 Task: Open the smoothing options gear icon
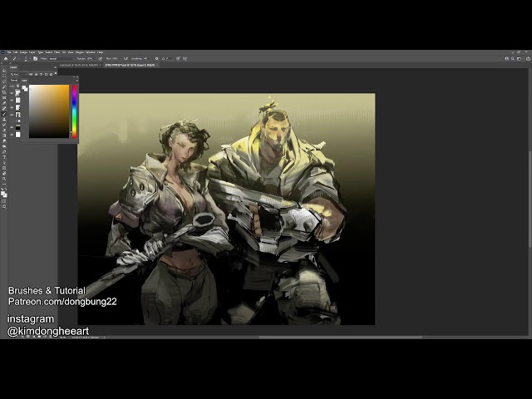[x=157, y=59]
